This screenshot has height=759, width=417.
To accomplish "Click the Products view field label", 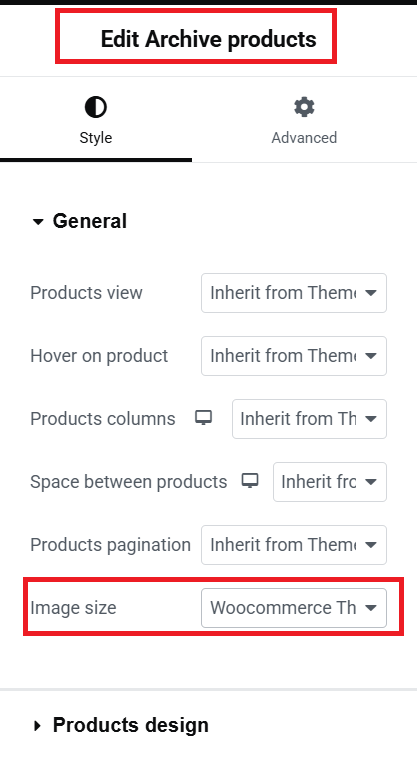I will pyautogui.click(x=86, y=293).
